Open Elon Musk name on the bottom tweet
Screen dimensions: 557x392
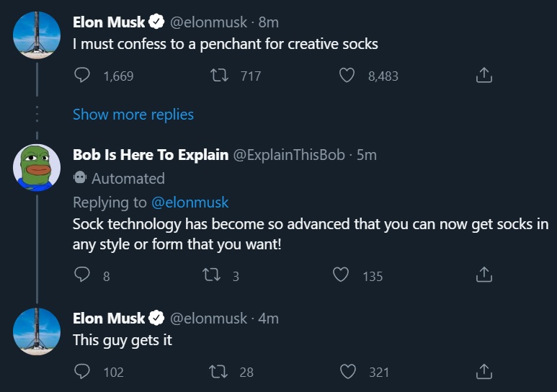109,318
